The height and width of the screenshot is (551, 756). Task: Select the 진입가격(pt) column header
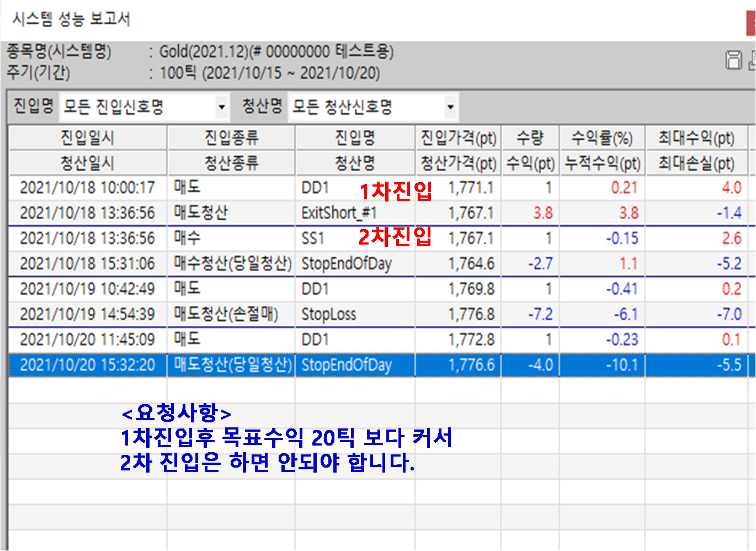pyautogui.click(x=458, y=138)
